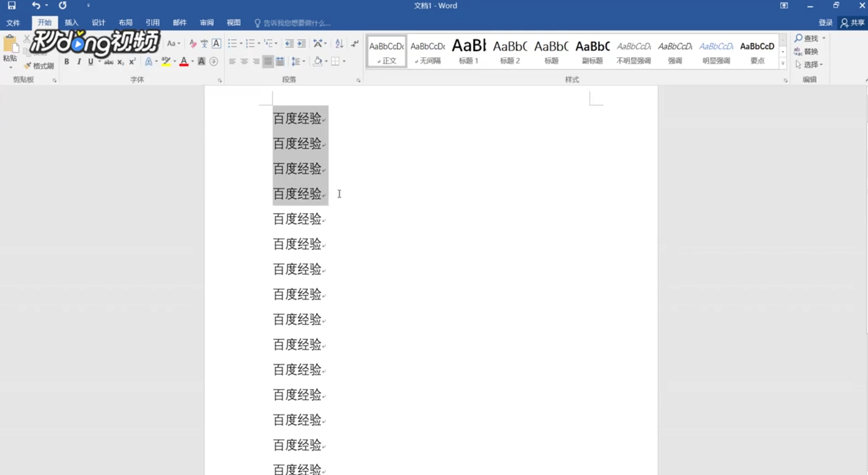Viewport: 868px width, 475px height.
Task: Click the multilevel list icon
Action: click(x=268, y=44)
